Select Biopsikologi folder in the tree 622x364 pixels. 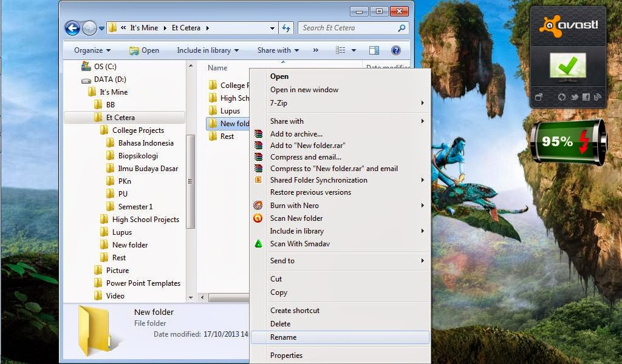click(x=138, y=156)
